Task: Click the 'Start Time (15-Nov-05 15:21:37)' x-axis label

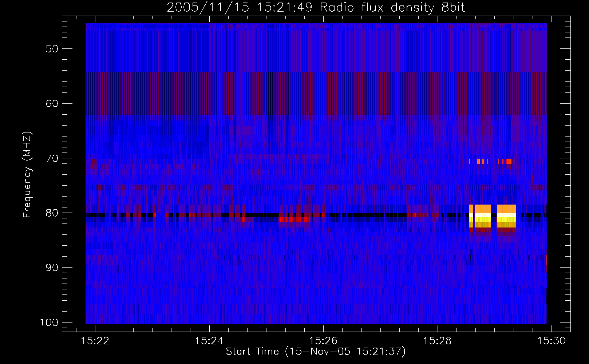Action: (316, 352)
